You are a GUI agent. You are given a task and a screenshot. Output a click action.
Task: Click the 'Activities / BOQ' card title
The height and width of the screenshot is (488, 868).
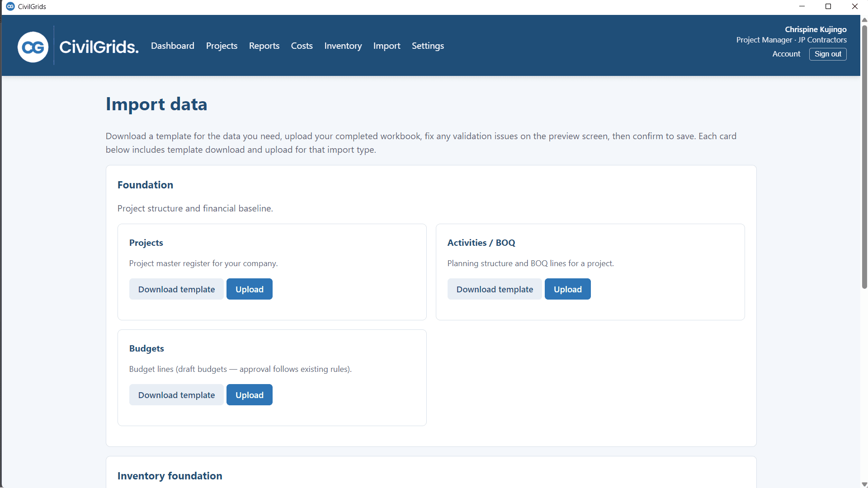(481, 243)
